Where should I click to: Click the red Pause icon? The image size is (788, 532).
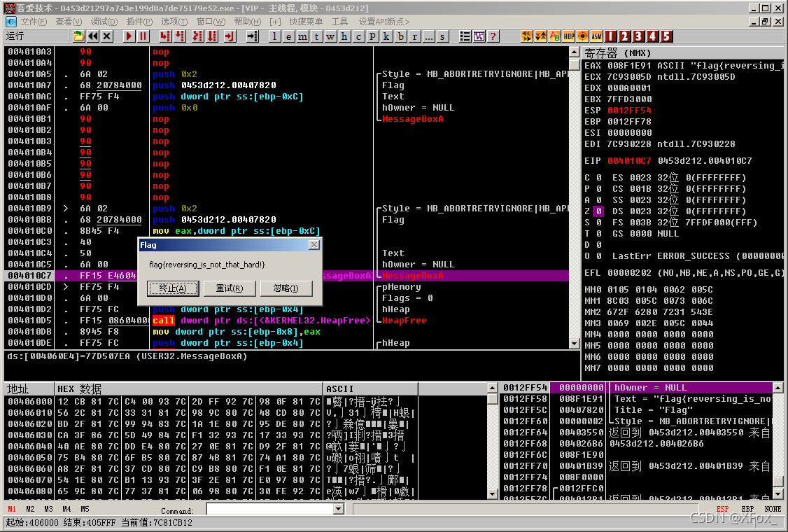tap(143, 36)
